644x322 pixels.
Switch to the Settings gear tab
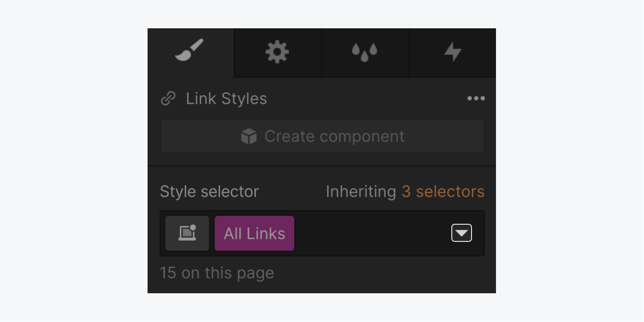click(x=277, y=52)
